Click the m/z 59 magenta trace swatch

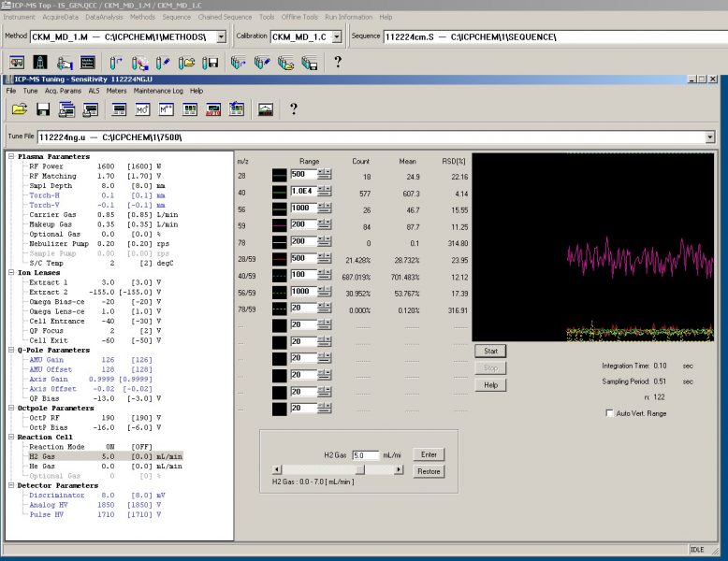coord(280,225)
